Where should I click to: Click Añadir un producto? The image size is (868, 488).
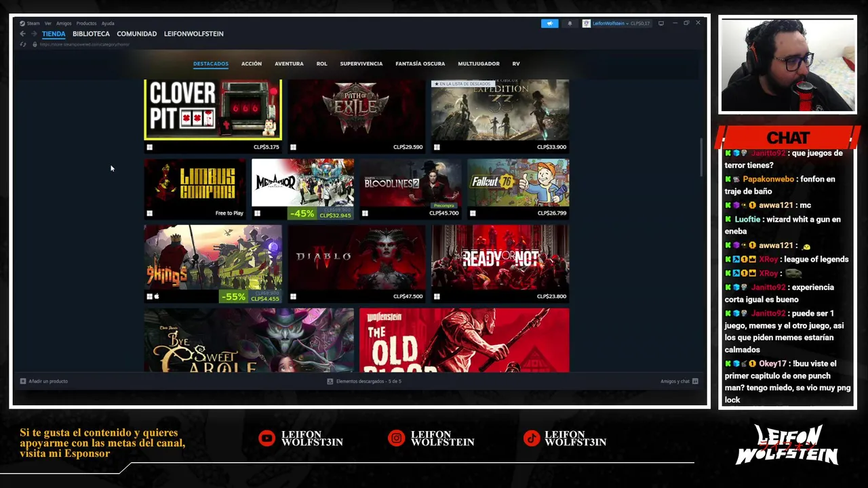click(44, 382)
